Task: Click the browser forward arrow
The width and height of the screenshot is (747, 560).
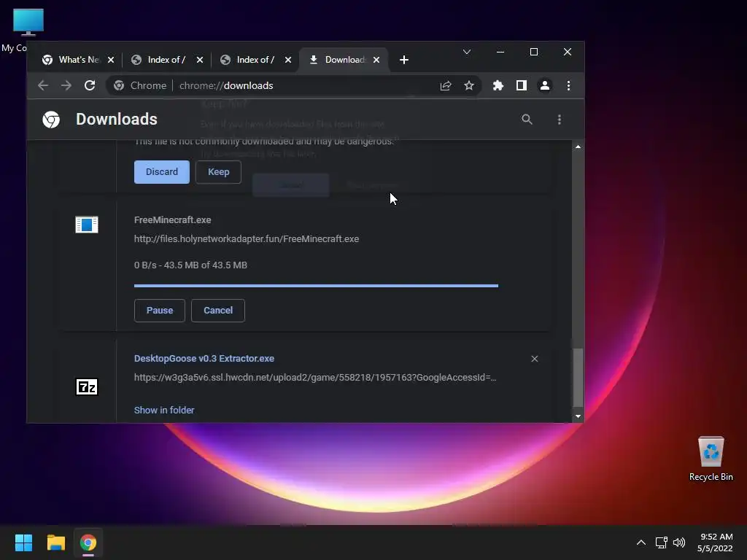Action: [66, 86]
